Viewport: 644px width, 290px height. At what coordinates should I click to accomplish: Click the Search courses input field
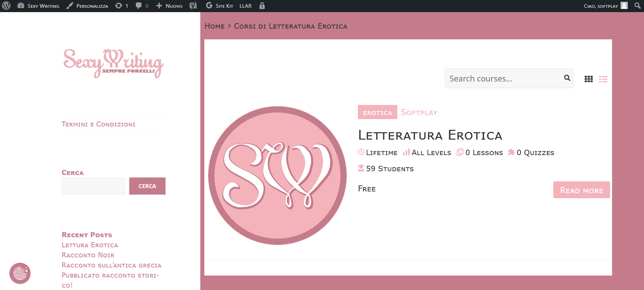[504, 78]
